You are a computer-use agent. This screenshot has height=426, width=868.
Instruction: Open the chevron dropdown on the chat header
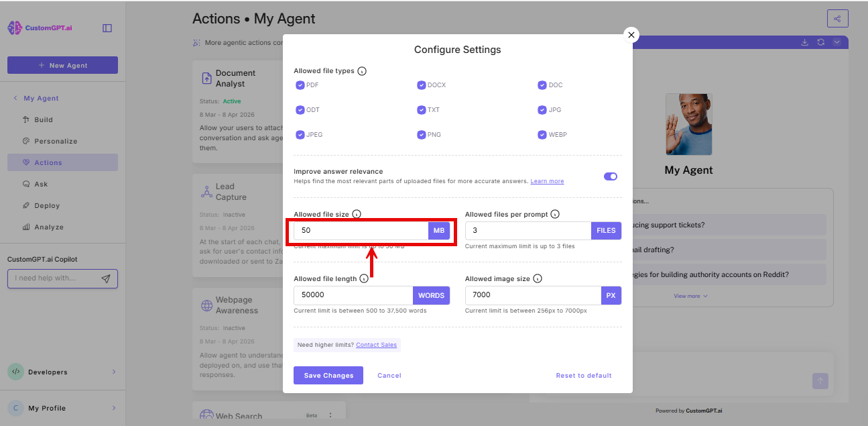tap(836, 42)
